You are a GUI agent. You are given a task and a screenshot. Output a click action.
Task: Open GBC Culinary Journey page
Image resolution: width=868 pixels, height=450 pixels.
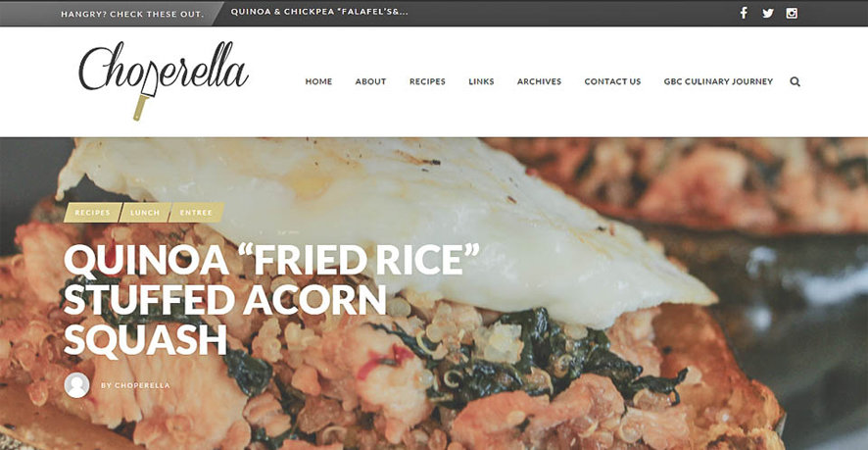tap(718, 81)
